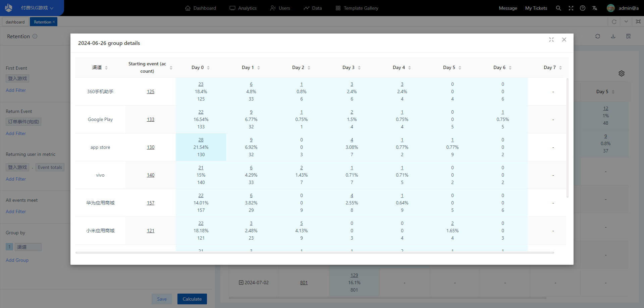Open the help question mark icon
This screenshot has height=308, width=644.
click(x=583, y=8)
